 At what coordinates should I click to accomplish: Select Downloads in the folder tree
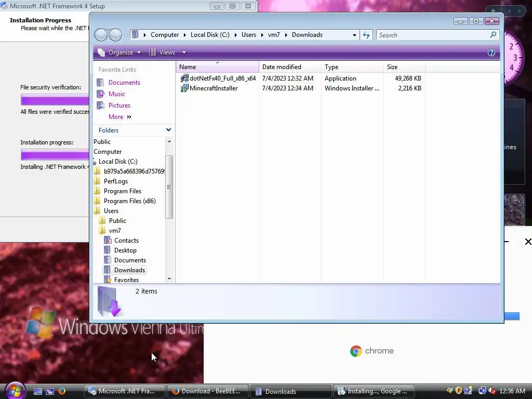coord(129,270)
